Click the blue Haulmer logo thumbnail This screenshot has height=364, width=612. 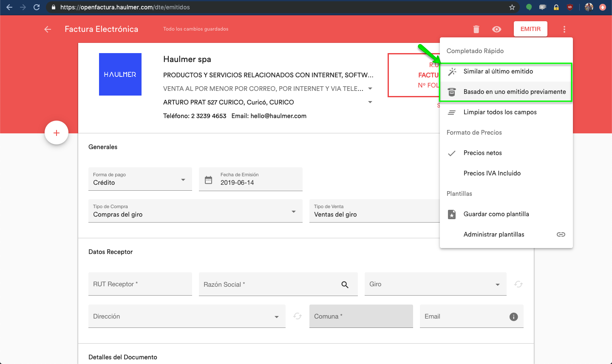click(x=120, y=74)
